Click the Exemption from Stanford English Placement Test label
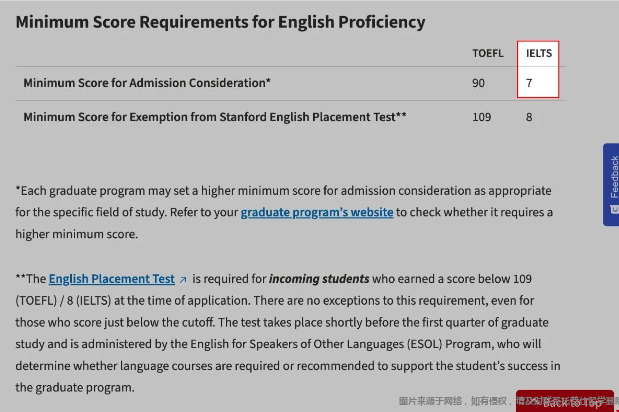Image resolution: width=619 pixels, height=412 pixels. pyautogui.click(x=215, y=117)
